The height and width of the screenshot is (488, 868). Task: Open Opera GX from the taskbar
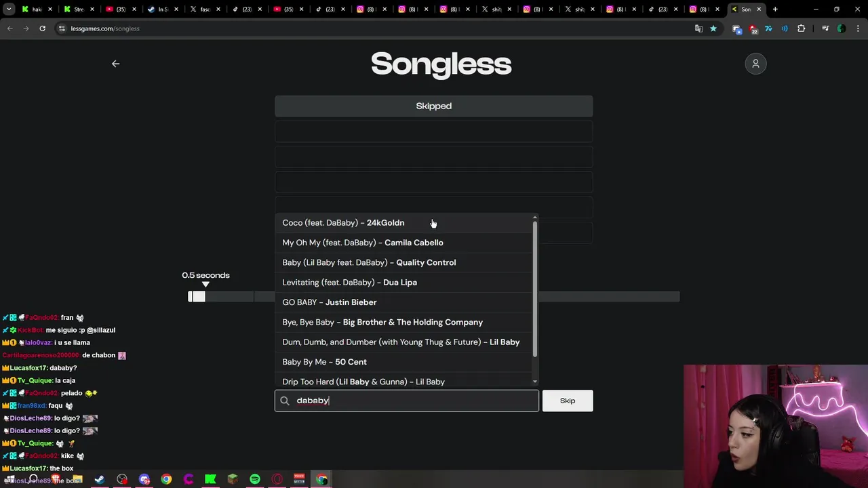(277, 479)
